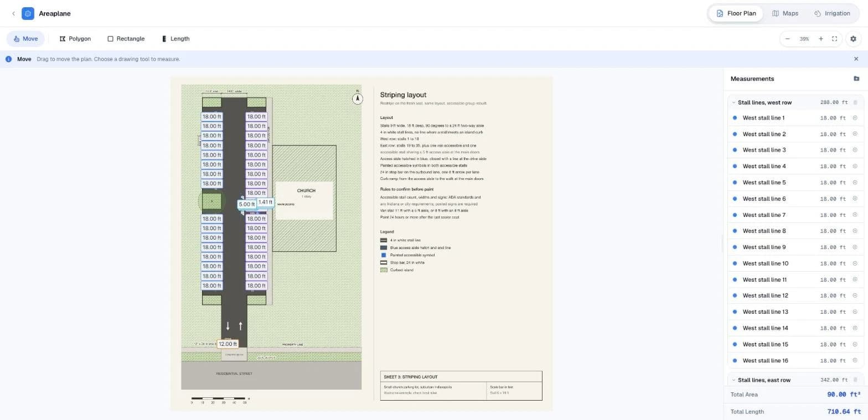
Task: Click the Areaplane app logo icon
Action: tap(28, 13)
